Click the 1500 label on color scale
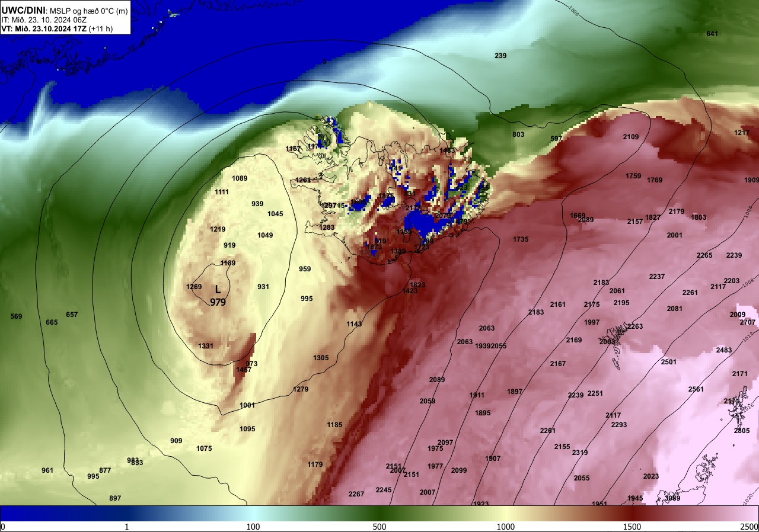 pyautogui.click(x=632, y=527)
